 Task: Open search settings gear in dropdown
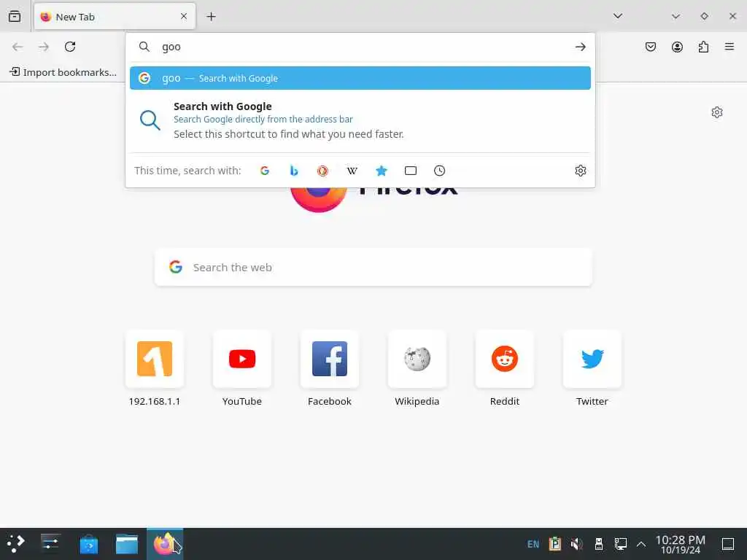point(580,171)
